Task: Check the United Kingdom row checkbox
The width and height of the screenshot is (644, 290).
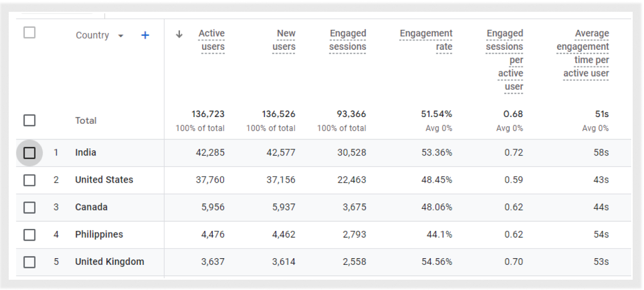Action: [x=30, y=262]
